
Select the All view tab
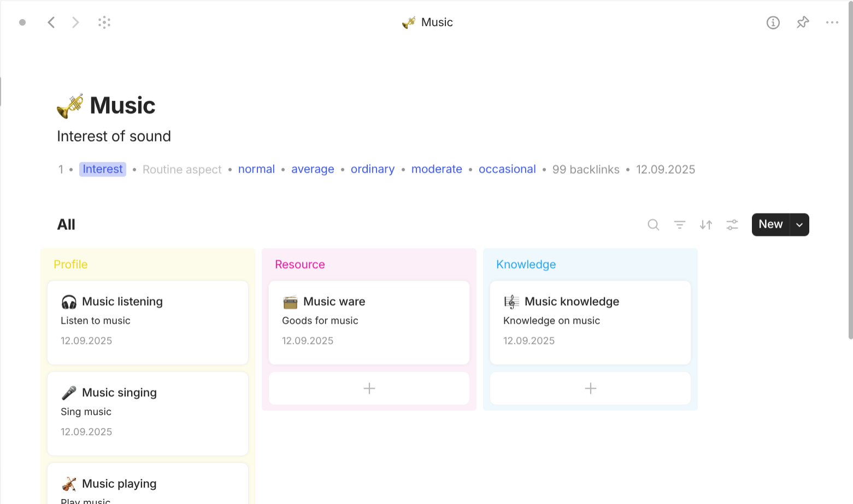tap(66, 224)
